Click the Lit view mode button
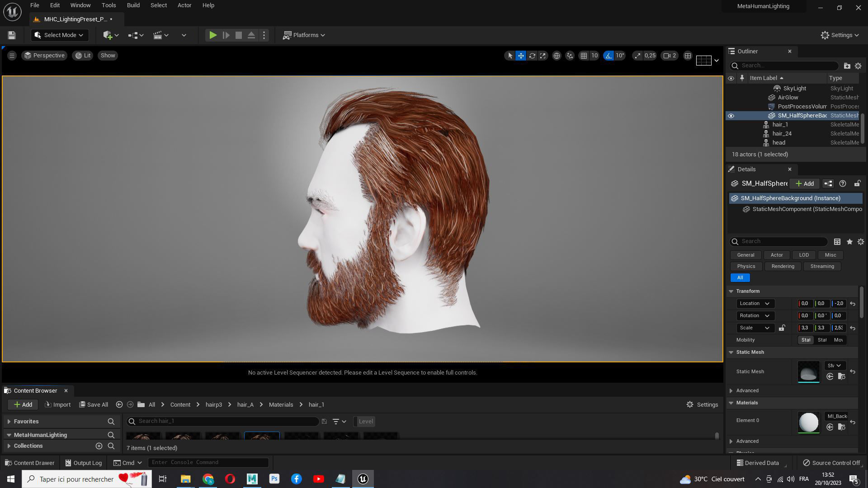The width and height of the screenshot is (868, 488). [83, 56]
